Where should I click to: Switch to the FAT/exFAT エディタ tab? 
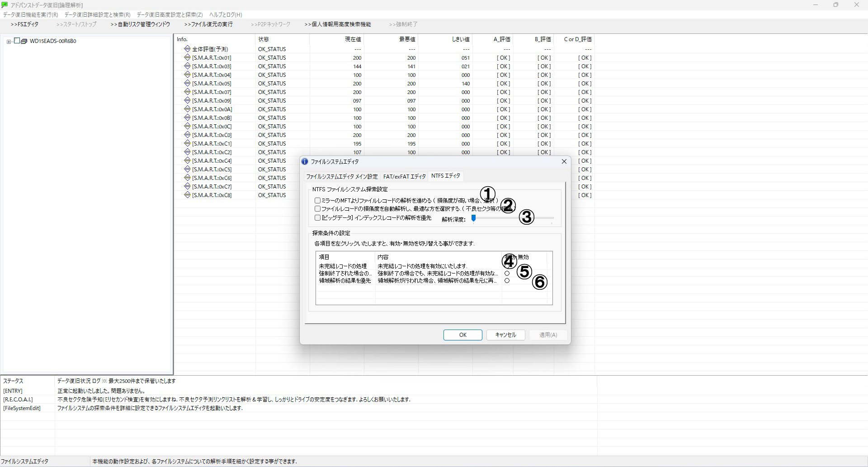point(404,177)
